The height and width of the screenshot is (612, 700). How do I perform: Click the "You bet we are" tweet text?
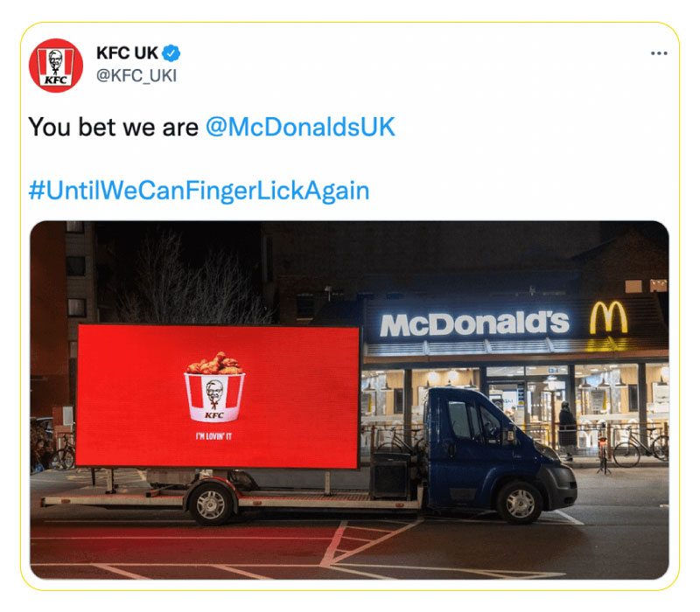pos(114,127)
